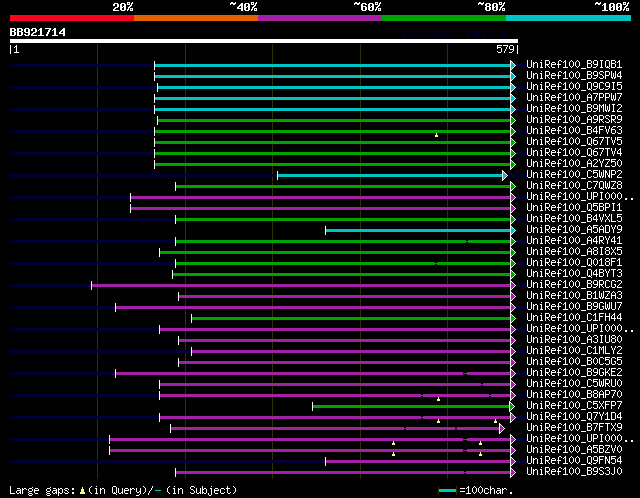Select label UniRef100_Q67TV5

tap(574, 142)
